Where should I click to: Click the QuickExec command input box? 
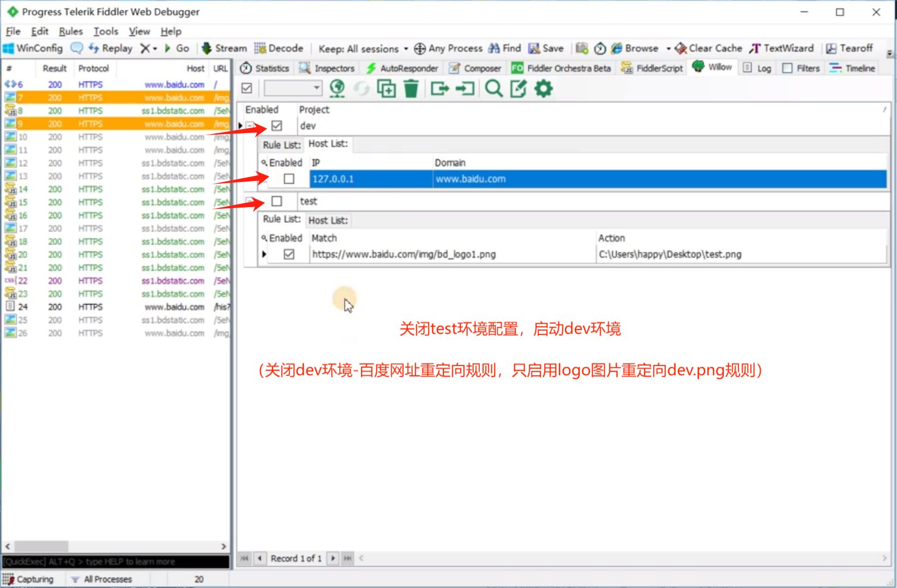[116, 562]
